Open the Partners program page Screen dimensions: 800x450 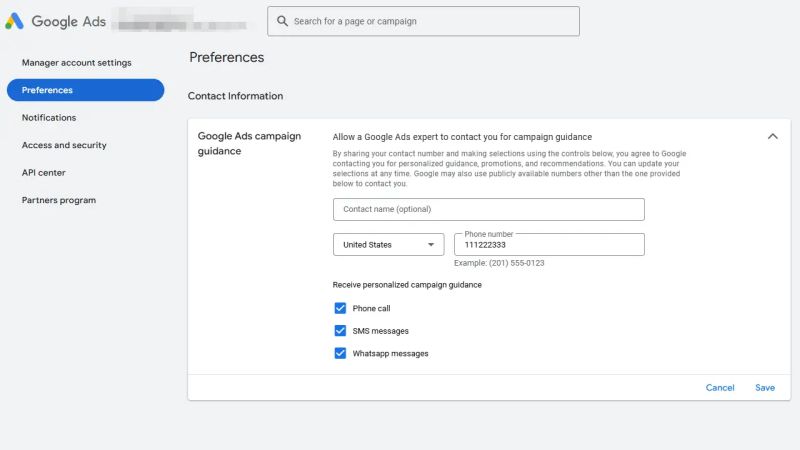coord(59,200)
